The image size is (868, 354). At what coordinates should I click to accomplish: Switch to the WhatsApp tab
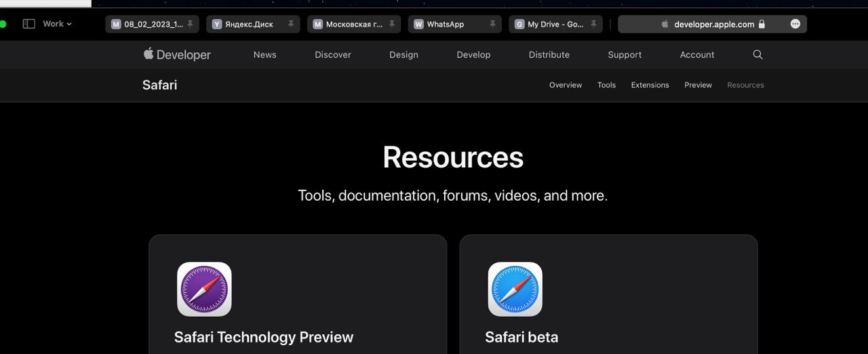(x=455, y=24)
